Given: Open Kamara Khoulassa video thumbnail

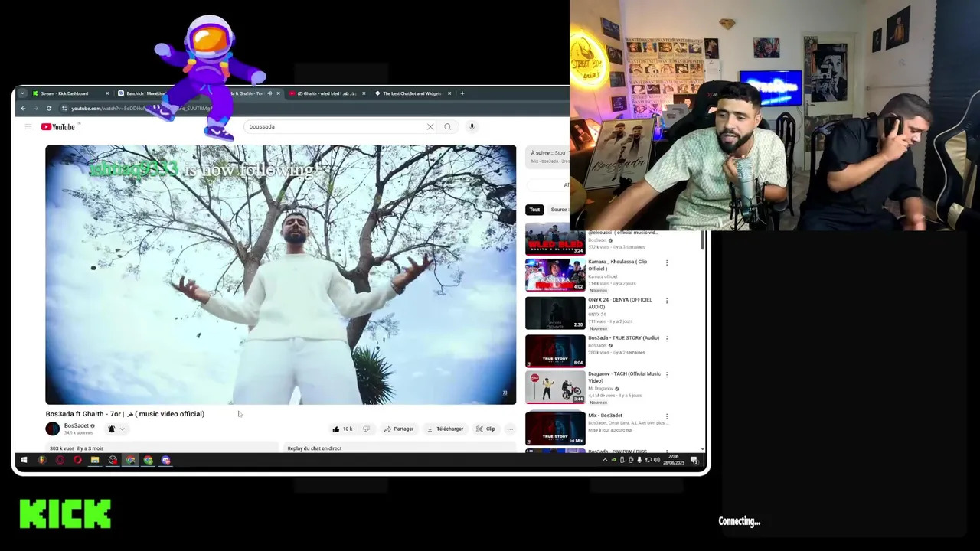Looking at the screenshot, I should click(x=555, y=275).
